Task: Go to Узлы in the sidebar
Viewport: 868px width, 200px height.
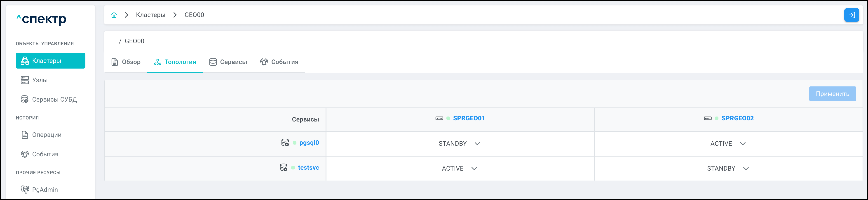Action: 40,80
